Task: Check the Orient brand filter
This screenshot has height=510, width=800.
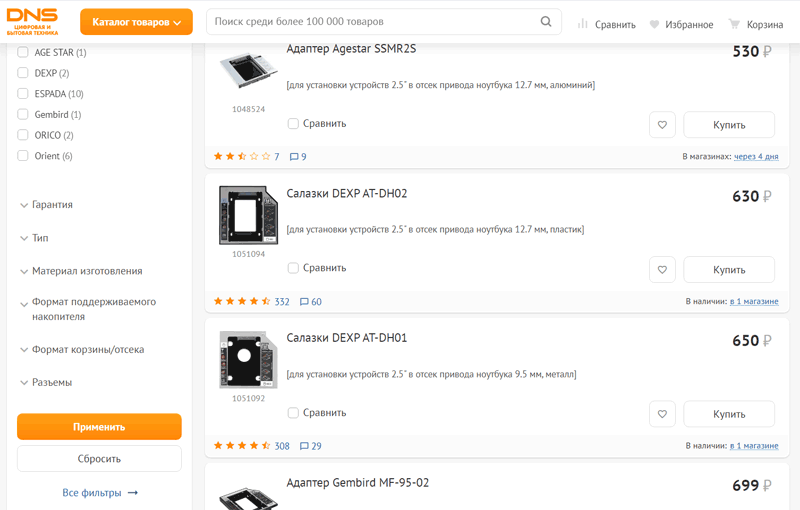Action: pos(23,156)
